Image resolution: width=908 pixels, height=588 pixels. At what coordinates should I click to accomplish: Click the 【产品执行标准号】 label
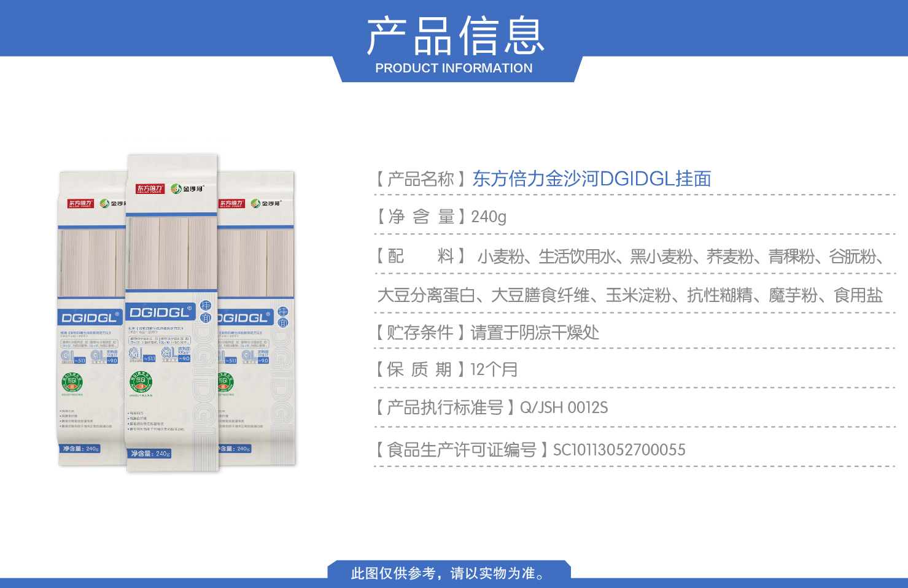pyautogui.click(x=446, y=408)
